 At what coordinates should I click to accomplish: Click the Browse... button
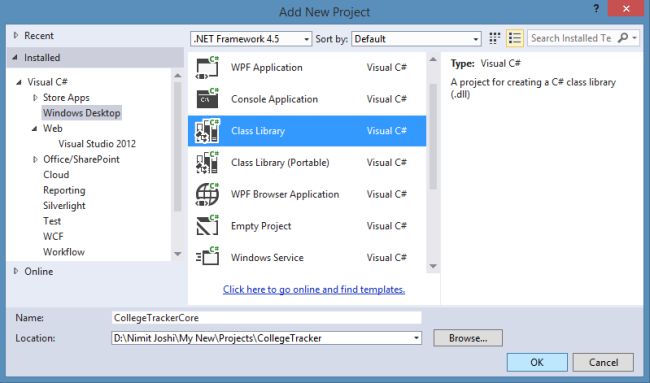point(468,338)
